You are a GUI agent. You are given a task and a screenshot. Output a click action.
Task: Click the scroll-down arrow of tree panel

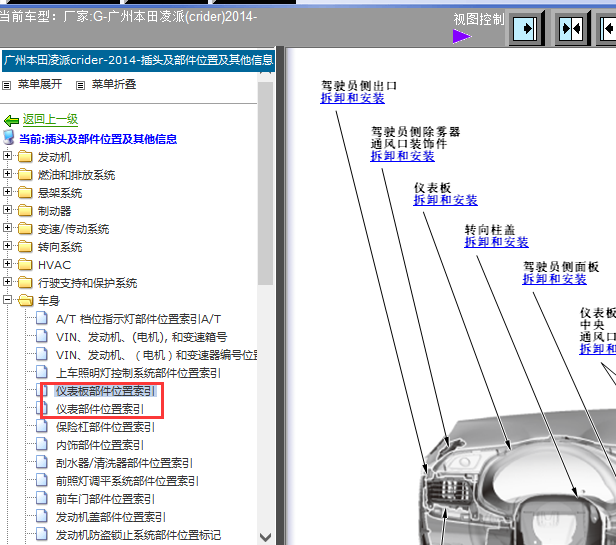tap(266, 537)
